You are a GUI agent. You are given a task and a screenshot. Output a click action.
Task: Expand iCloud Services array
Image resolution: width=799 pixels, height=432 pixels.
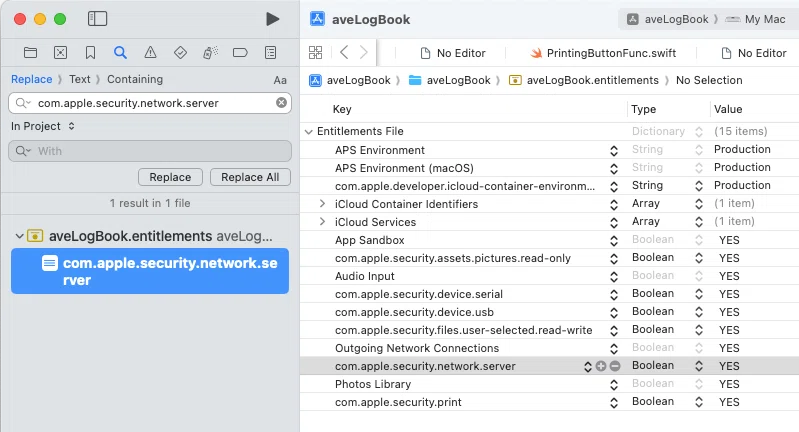coord(322,222)
